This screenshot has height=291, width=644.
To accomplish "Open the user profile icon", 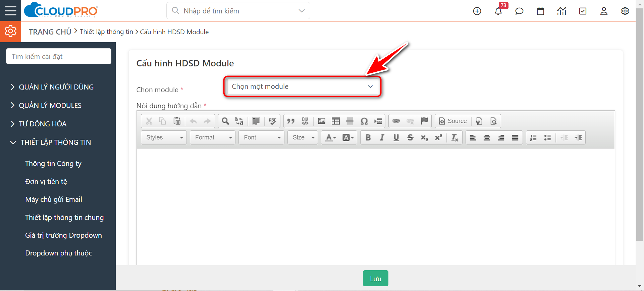I will pos(604,11).
